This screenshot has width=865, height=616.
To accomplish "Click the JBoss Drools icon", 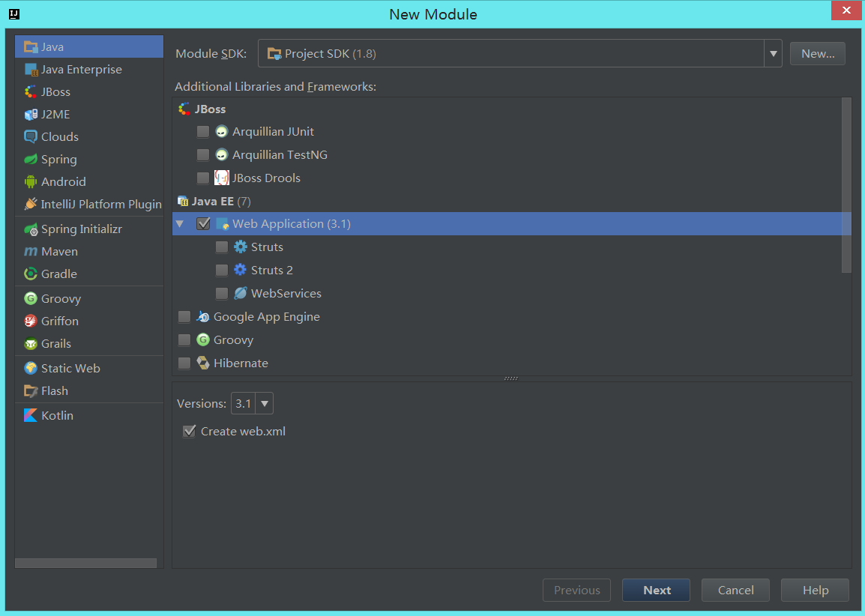I will [222, 178].
